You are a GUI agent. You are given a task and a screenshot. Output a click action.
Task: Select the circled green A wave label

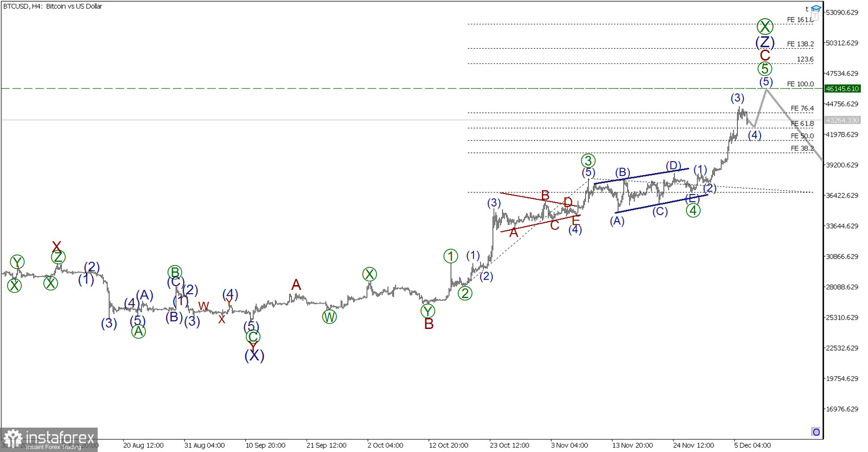(x=138, y=331)
